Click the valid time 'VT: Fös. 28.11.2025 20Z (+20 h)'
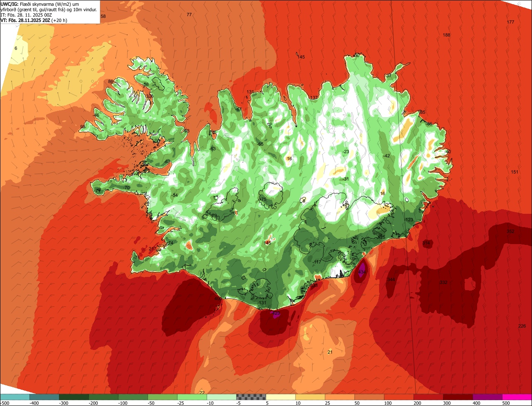 34,20
